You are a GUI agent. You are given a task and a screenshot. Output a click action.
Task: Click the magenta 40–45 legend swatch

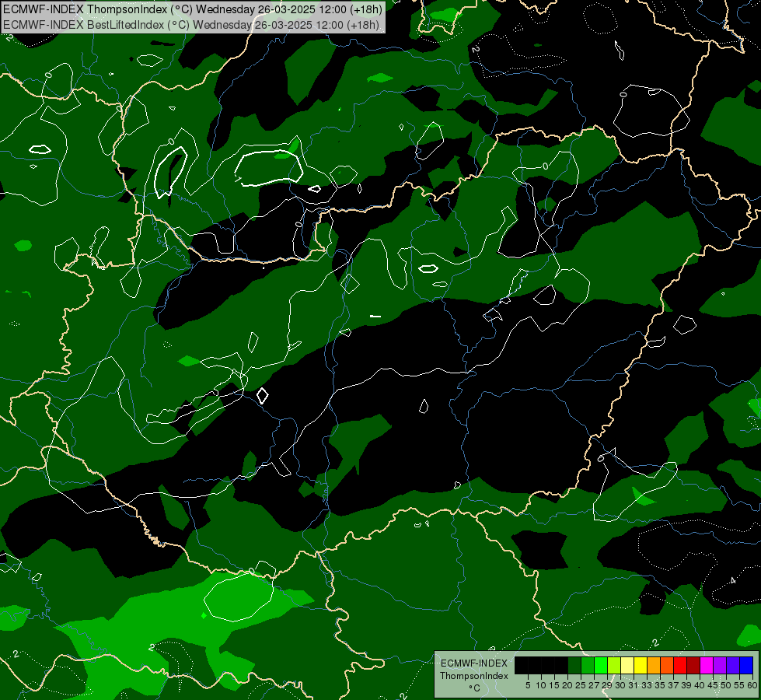[x=707, y=665]
